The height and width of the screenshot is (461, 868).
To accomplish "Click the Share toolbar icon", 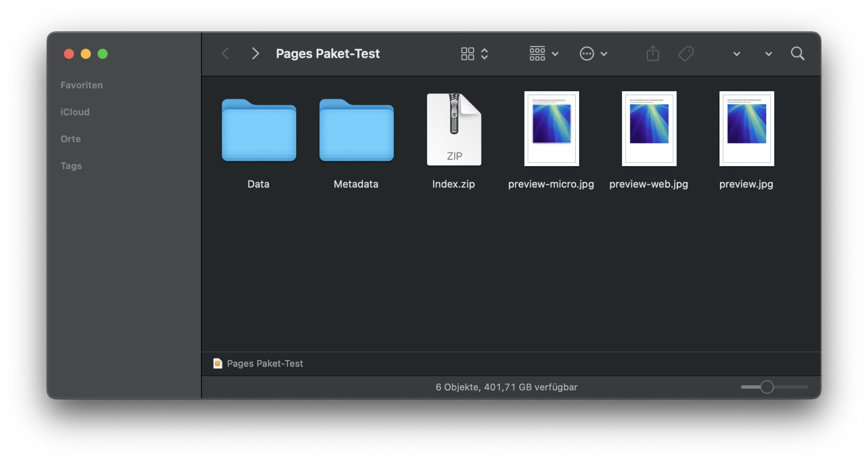I will (652, 54).
